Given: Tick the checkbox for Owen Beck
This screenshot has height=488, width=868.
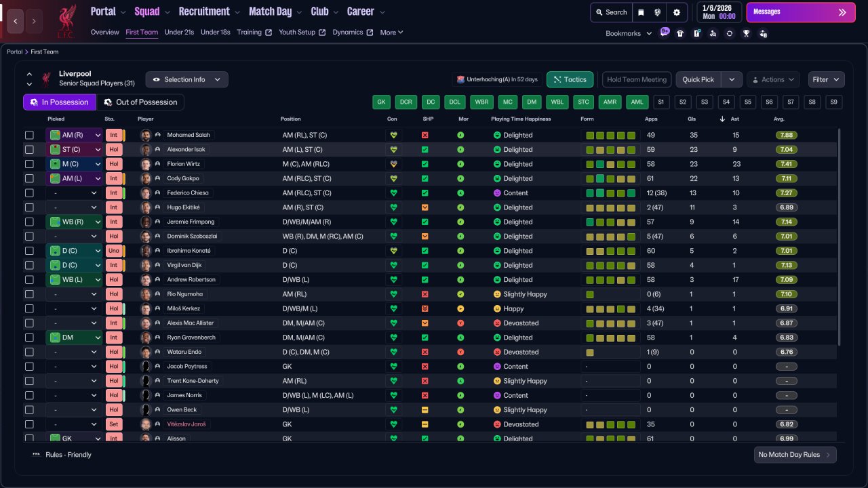Looking at the screenshot, I should click(29, 410).
